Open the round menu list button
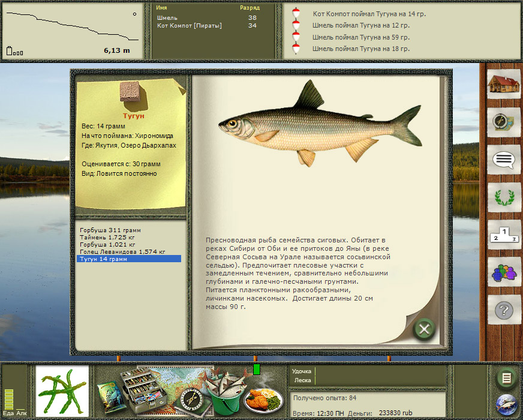This screenshot has height=420, width=523. (x=506, y=378)
